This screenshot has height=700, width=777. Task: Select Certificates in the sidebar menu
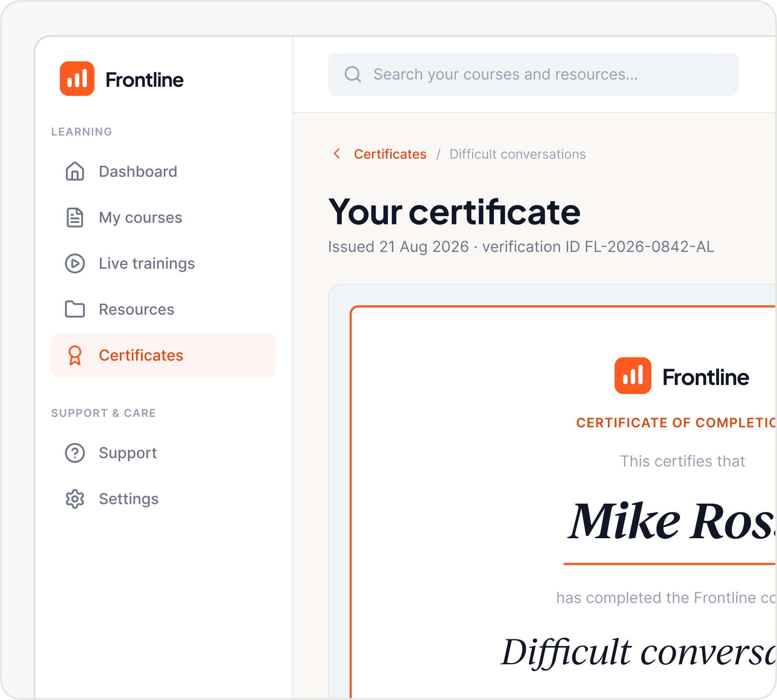[163, 355]
